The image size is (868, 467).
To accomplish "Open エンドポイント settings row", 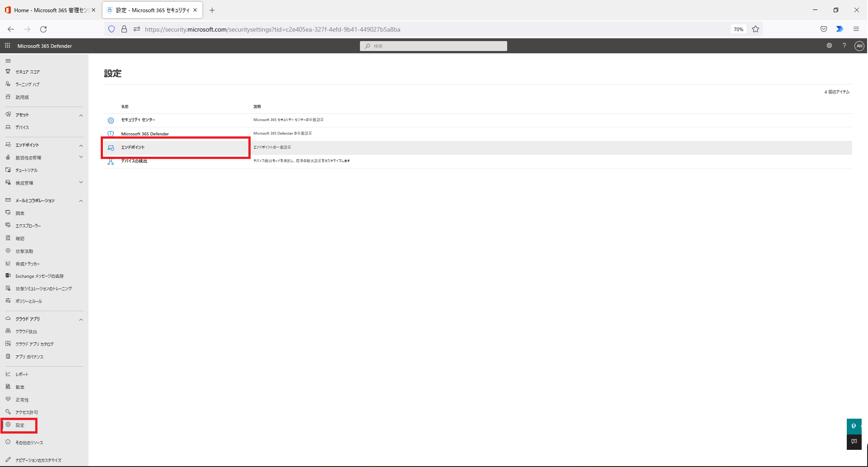I will tap(478, 148).
